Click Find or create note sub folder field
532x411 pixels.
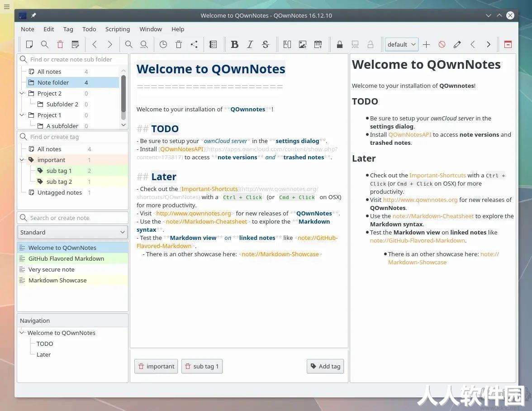72,59
